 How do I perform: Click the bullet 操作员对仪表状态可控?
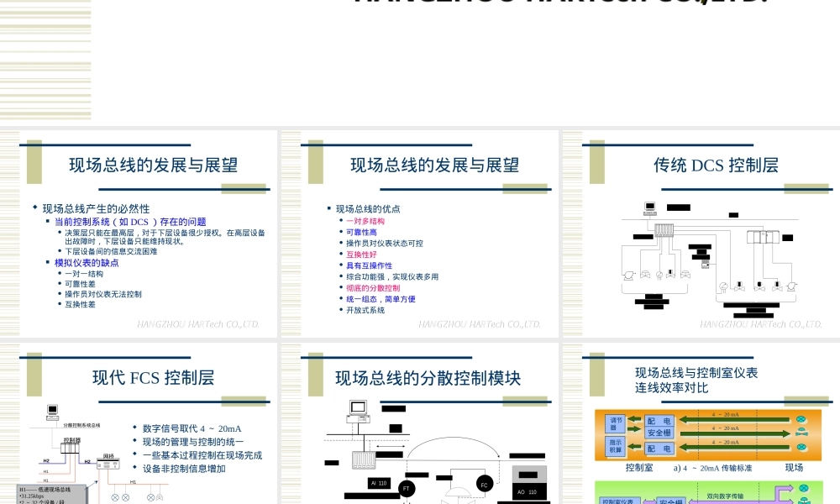pyautogui.click(x=384, y=243)
